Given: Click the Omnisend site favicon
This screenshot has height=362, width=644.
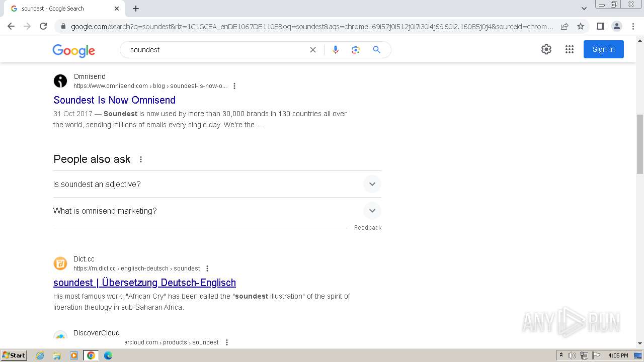Looking at the screenshot, I should 60,80.
